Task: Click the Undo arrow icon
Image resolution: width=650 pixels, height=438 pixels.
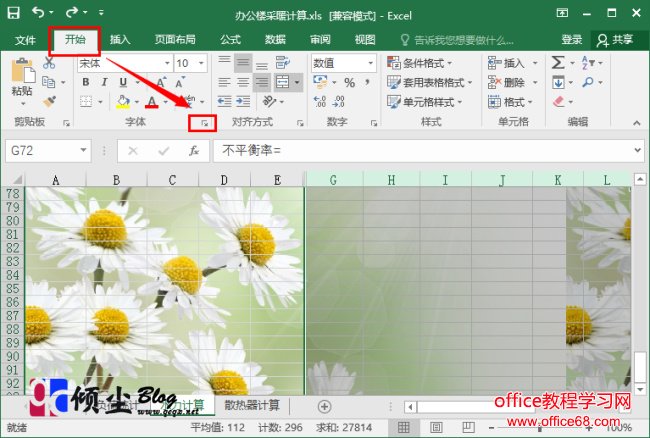Action: pyautogui.click(x=38, y=13)
